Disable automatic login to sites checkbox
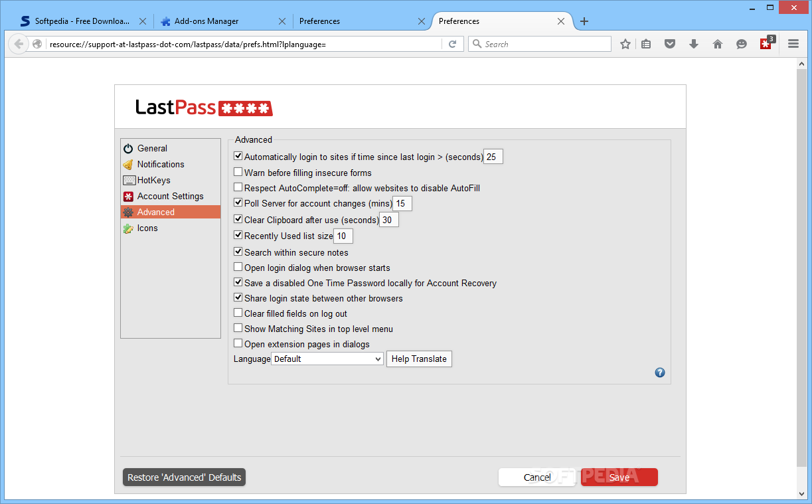The height and width of the screenshot is (504, 812). [238, 157]
